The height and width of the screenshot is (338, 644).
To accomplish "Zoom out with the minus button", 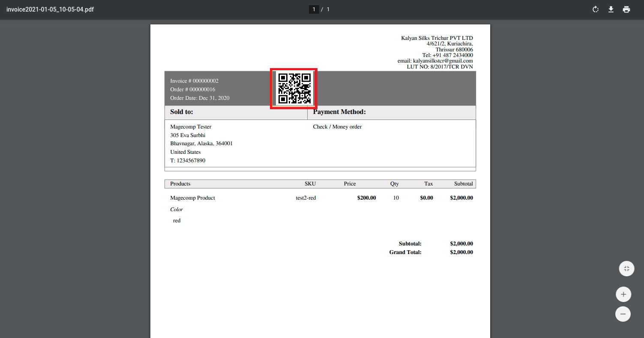I will 623,314.
